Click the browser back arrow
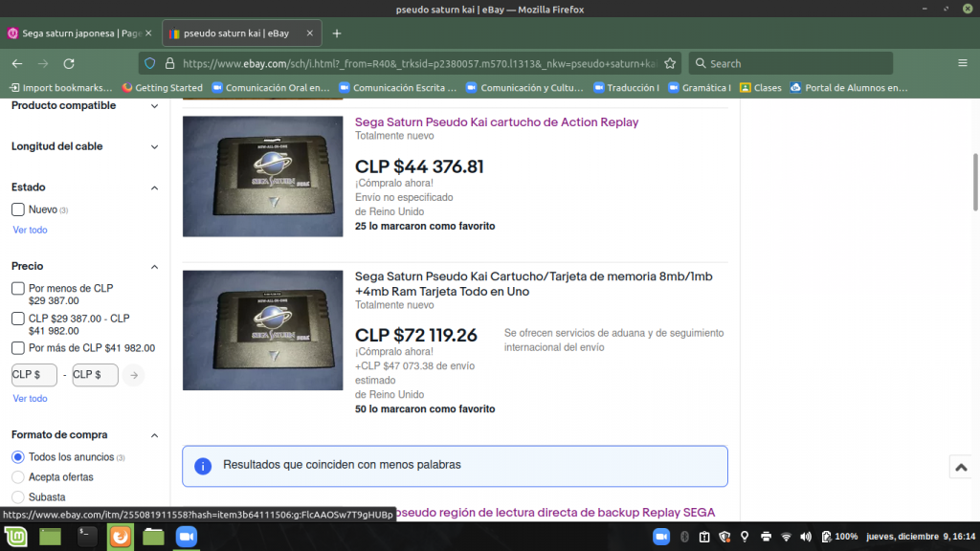This screenshot has height=551, width=980. click(16, 63)
